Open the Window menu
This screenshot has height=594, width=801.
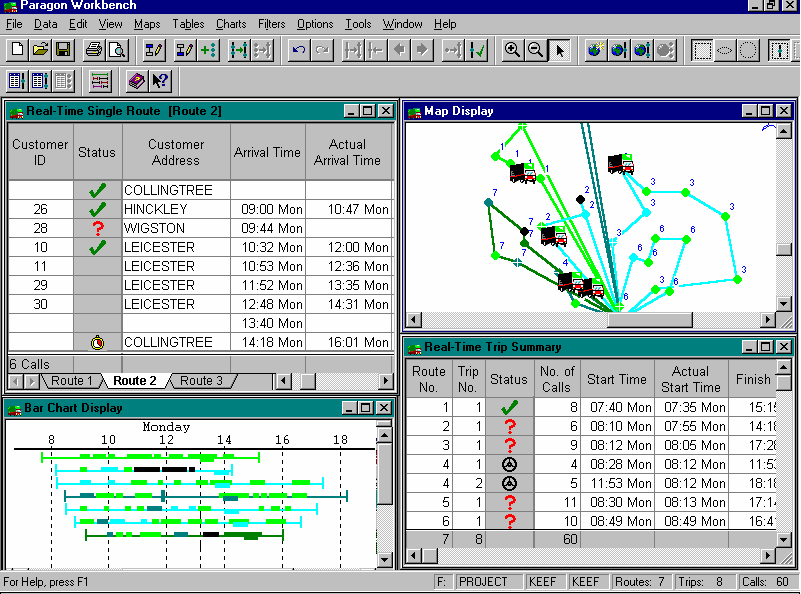pyautogui.click(x=403, y=24)
